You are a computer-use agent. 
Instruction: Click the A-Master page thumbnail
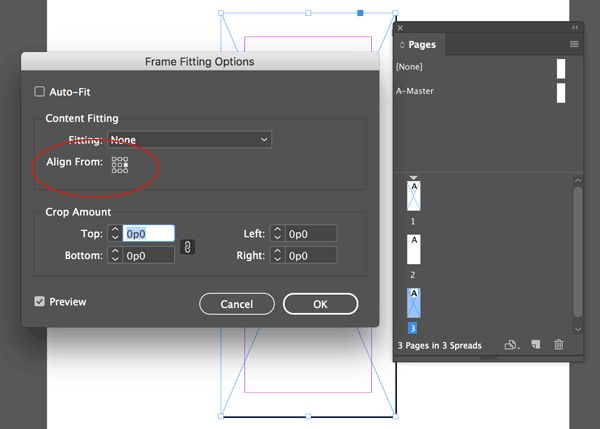(x=561, y=93)
